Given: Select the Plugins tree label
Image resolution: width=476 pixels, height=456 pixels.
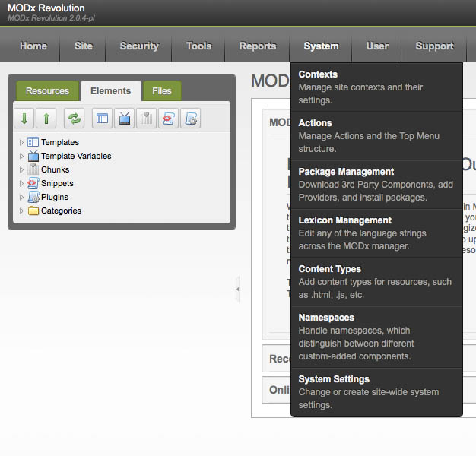Looking at the screenshot, I should (x=55, y=197).
